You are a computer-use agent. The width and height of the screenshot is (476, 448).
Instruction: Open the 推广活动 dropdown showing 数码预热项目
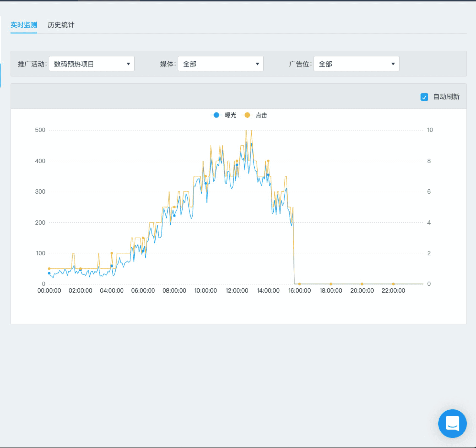tap(92, 64)
